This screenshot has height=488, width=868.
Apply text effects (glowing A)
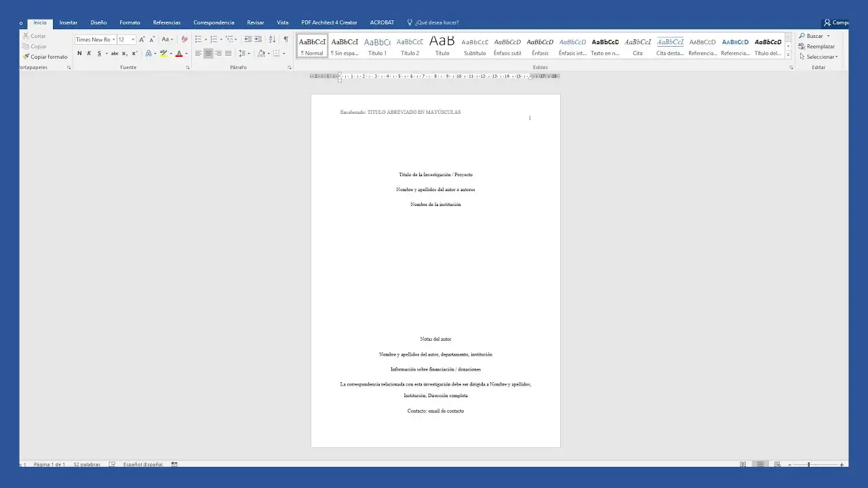click(x=149, y=54)
